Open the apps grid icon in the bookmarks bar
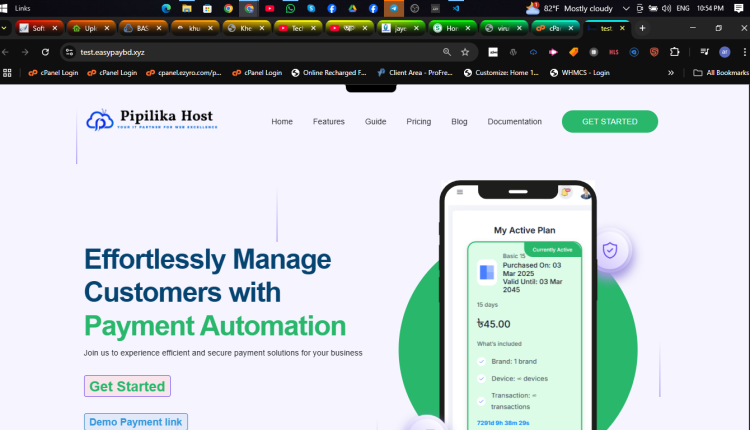Screen dimensions: 750x430 coord(7,73)
